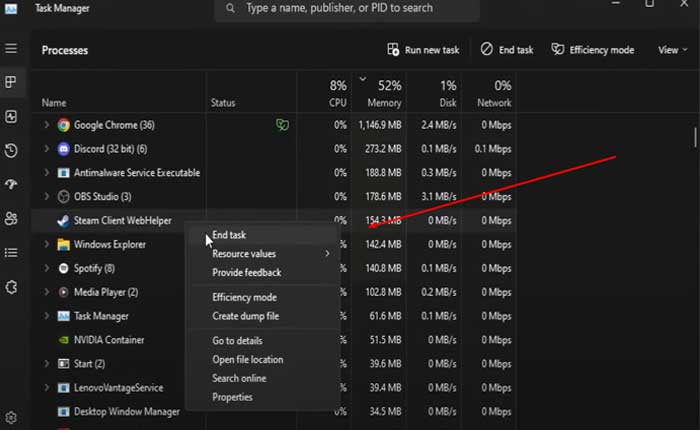The height and width of the screenshot is (430, 700).
Task: Click Efficiency mode toolbar button
Action: (592, 49)
